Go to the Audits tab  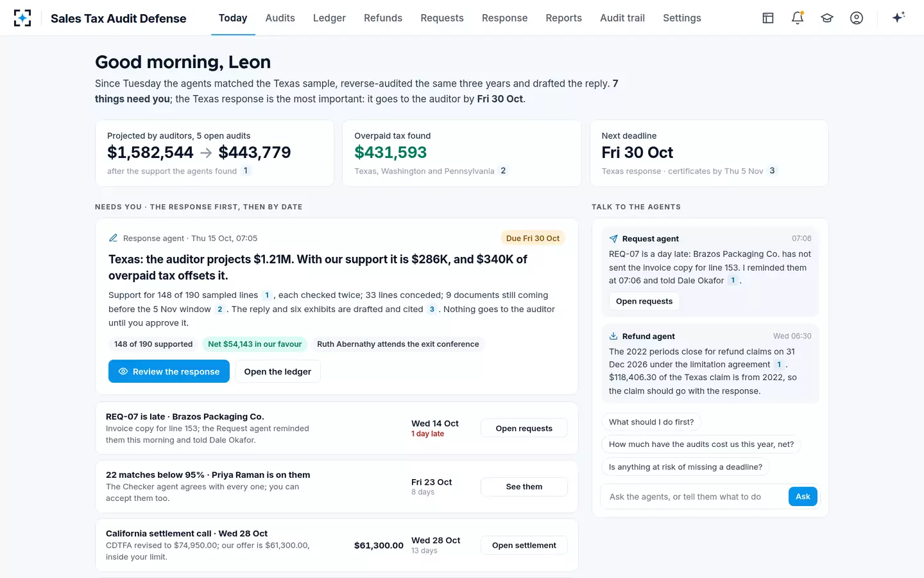(280, 18)
